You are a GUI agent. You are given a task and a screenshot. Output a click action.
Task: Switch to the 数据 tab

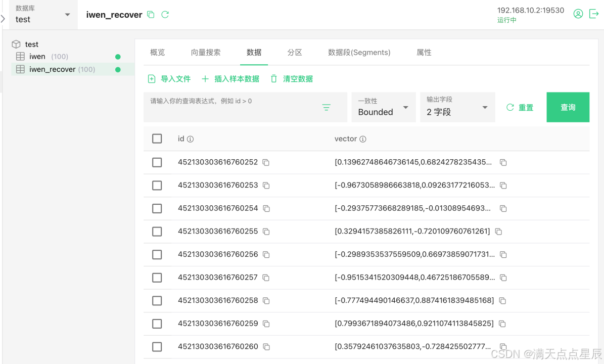(254, 53)
